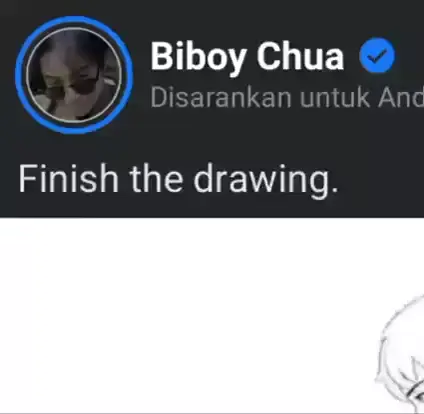Click the word 'the' in the caption
424x414 pixels.
click(156, 178)
